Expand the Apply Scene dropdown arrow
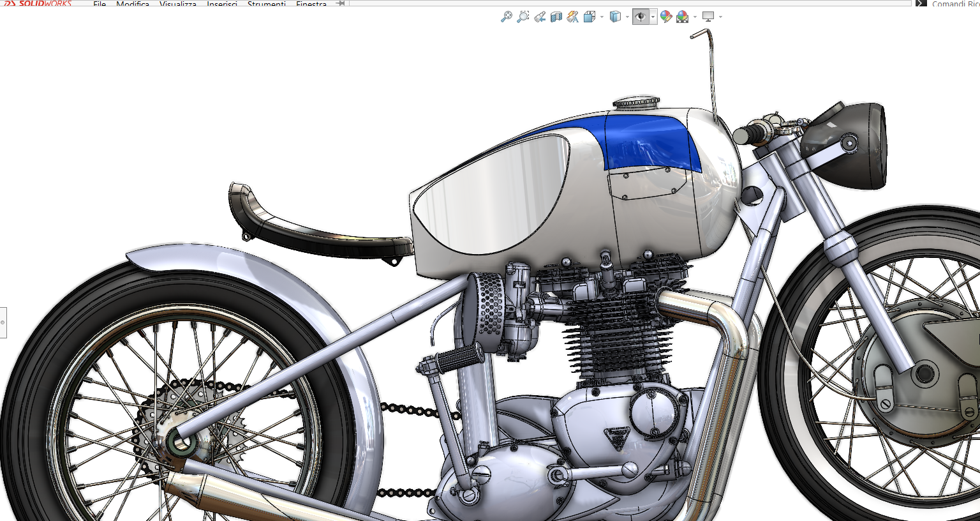This screenshot has height=521, width=980. [x=695, y=17]
